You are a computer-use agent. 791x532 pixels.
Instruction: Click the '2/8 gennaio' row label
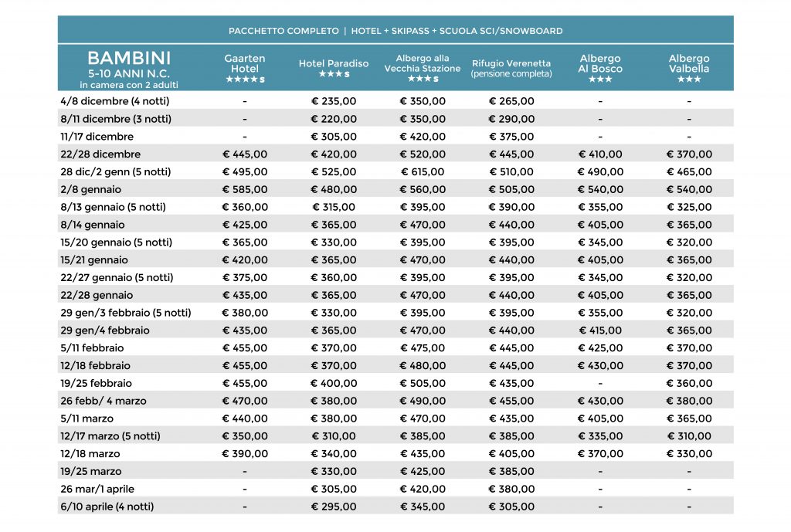pyautogui.click(x=91, y=190)
